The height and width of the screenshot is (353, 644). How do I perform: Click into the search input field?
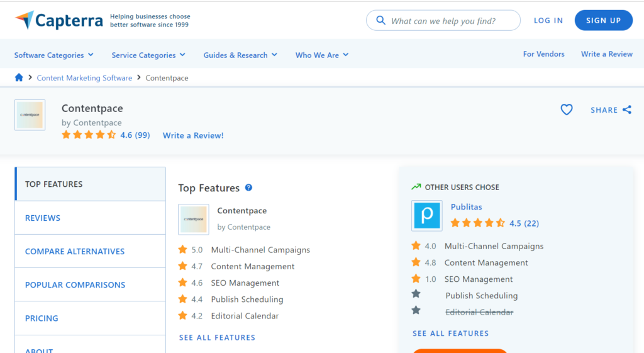point(450,21)
